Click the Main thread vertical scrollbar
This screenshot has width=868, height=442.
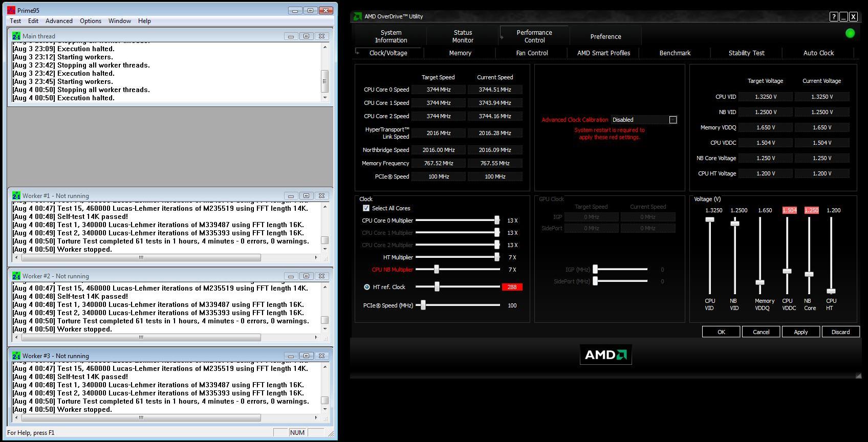324,72
